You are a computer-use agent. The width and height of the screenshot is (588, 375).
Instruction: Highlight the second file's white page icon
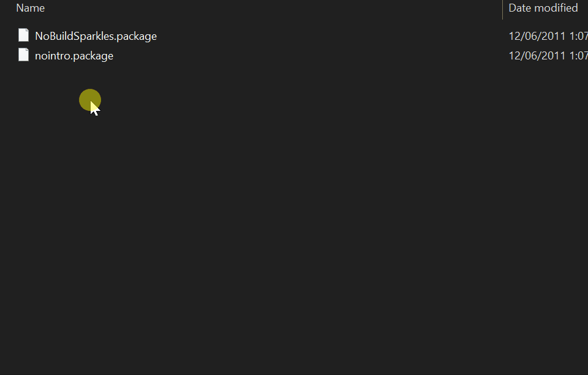[23, 55]
